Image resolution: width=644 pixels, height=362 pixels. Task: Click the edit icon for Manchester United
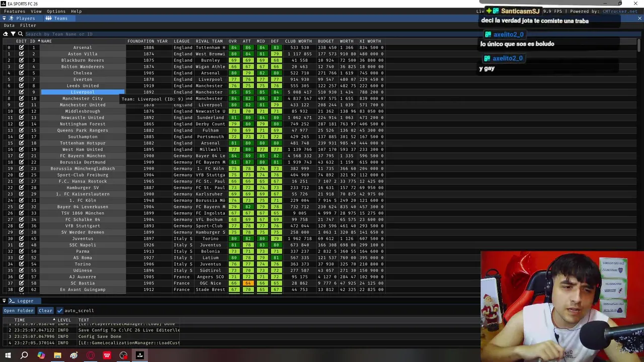[21, 105]
